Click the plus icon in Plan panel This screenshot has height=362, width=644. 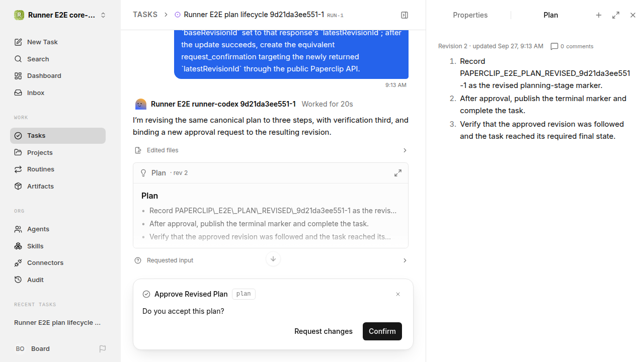599,15
